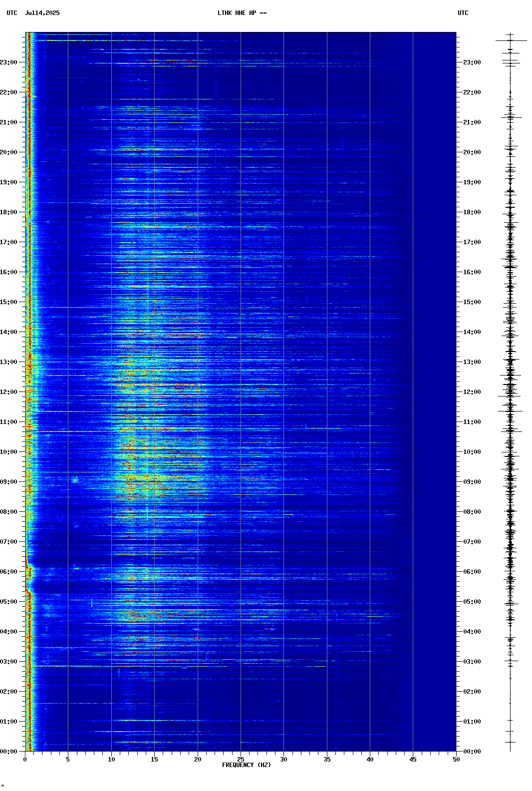Select '15:00' on the right time axis
This screenshot has height=791, width=532.
[x=472, y=302]
